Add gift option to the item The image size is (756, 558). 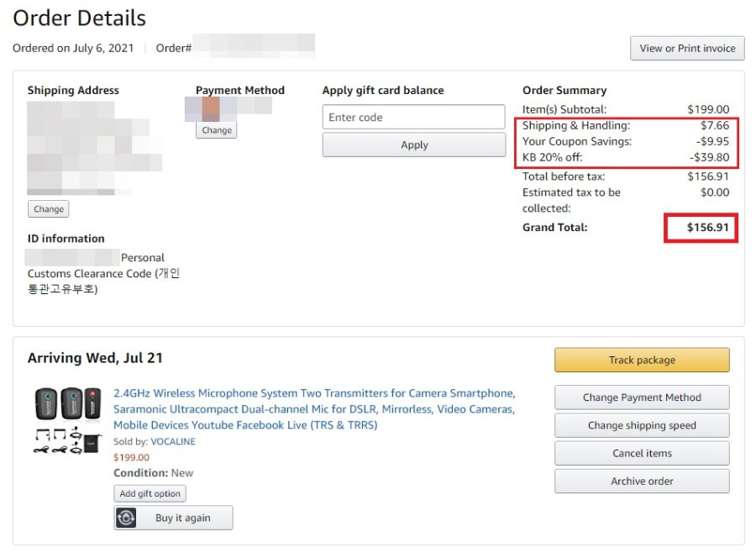[150, 494]
